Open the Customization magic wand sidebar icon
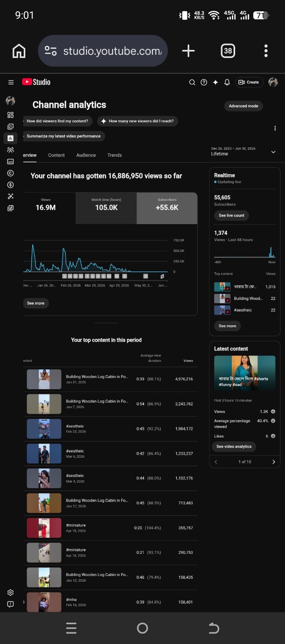Image resolution: width=285 pixels, height=644 pixels. (x=10, y=196)
